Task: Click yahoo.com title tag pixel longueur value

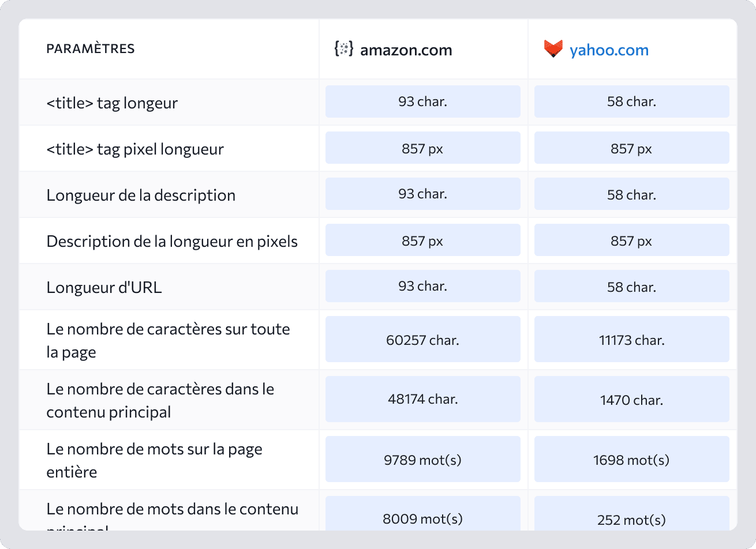Action: tap(632, 148)
